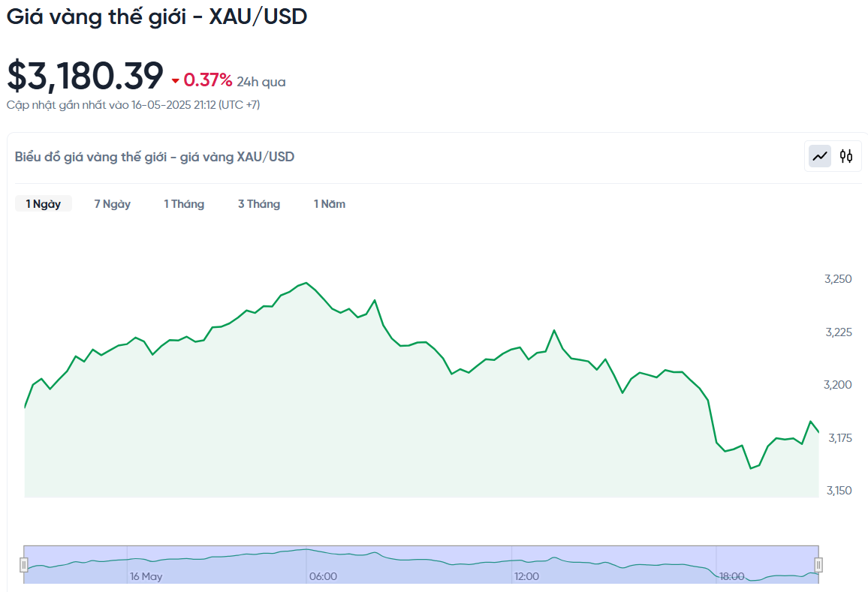Click the 3,250 y-axis label
The image size is (868, 592).
838,279
